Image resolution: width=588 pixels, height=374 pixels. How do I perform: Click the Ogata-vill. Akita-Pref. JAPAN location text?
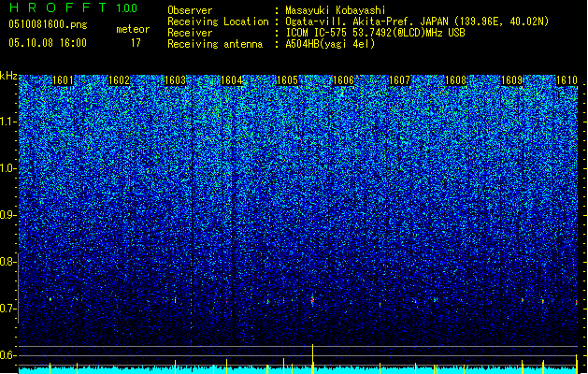coord(417,22)
